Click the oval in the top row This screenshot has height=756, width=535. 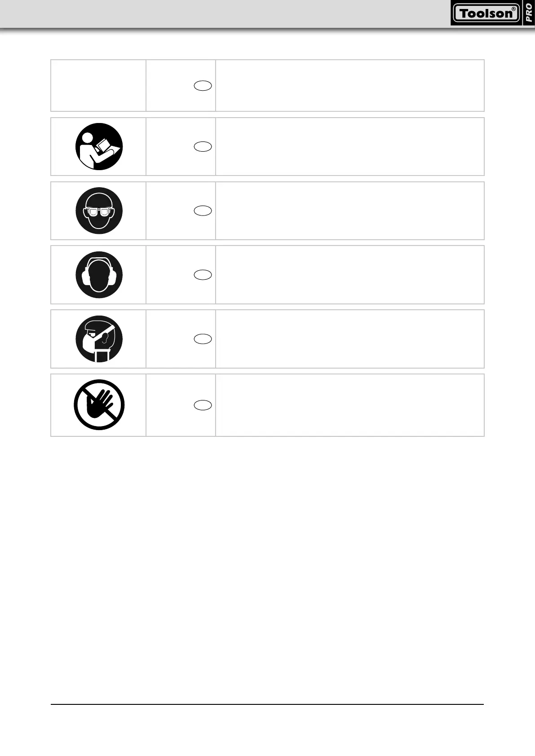(x=203, y=85)
